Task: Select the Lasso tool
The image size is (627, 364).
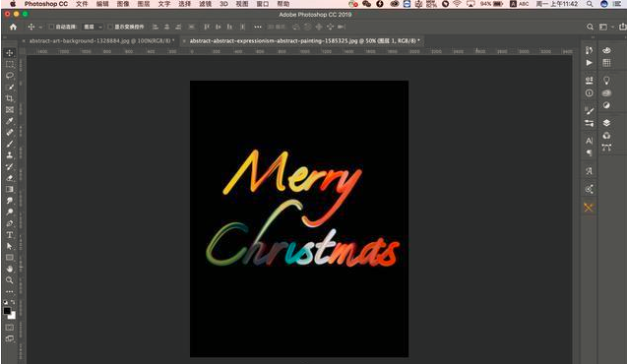Action: point(10,76)
